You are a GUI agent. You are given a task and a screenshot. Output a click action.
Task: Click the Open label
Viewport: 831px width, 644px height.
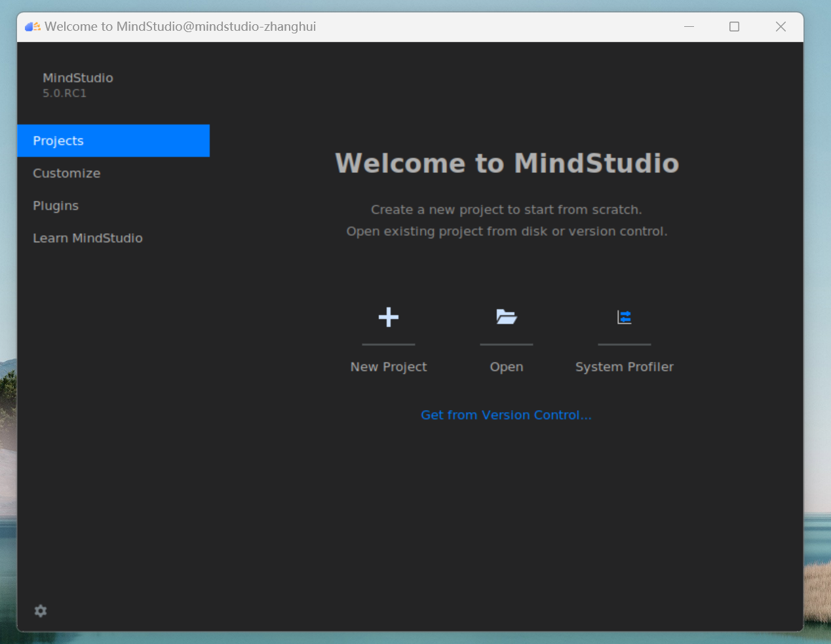[507, 367]
